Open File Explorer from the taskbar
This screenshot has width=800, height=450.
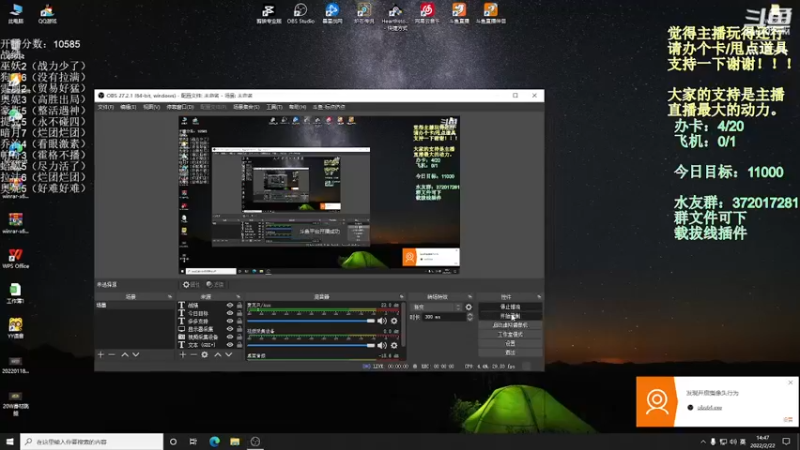235,441
